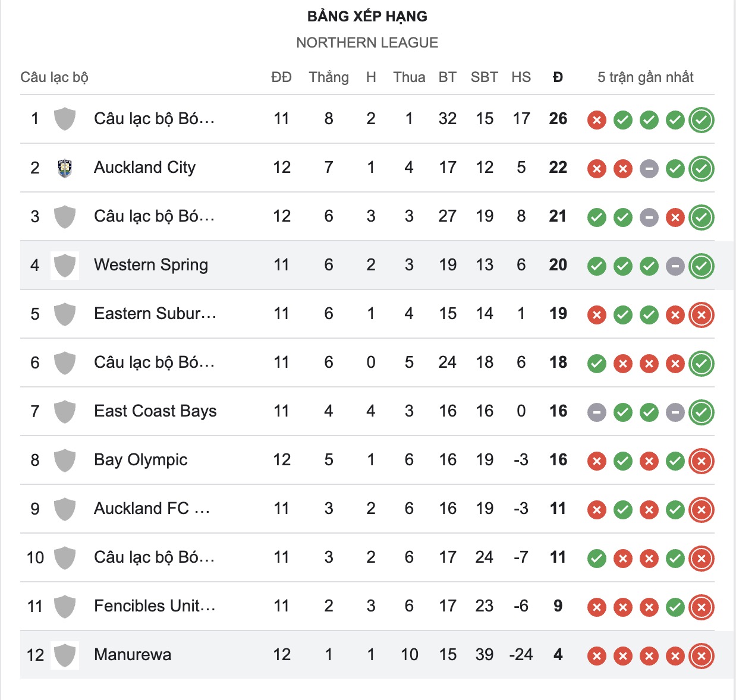Open the East Coast Bays team link
This screenshot has width=736, height=700.
point(155,411)
